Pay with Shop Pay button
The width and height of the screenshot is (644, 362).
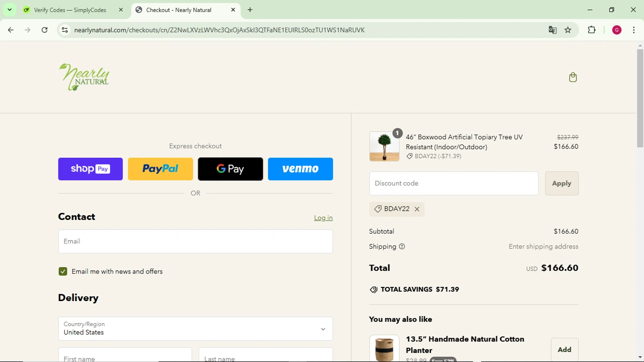point(91,169)
